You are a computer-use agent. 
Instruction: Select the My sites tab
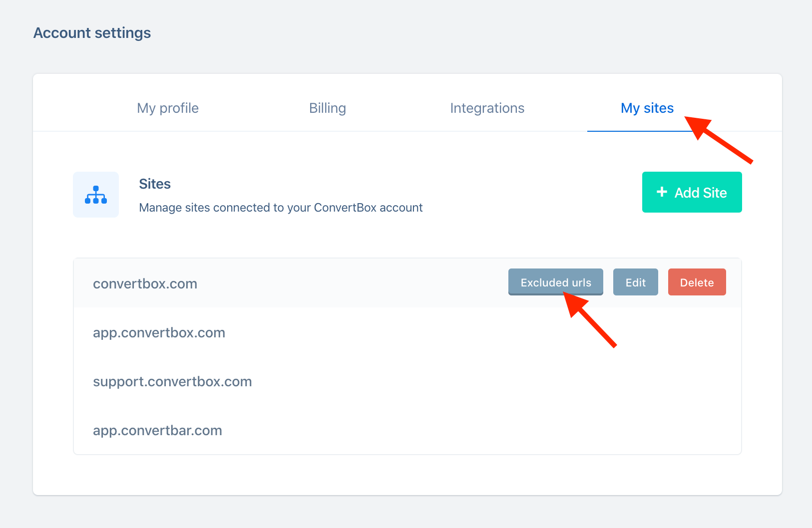(x=647, y=108)
